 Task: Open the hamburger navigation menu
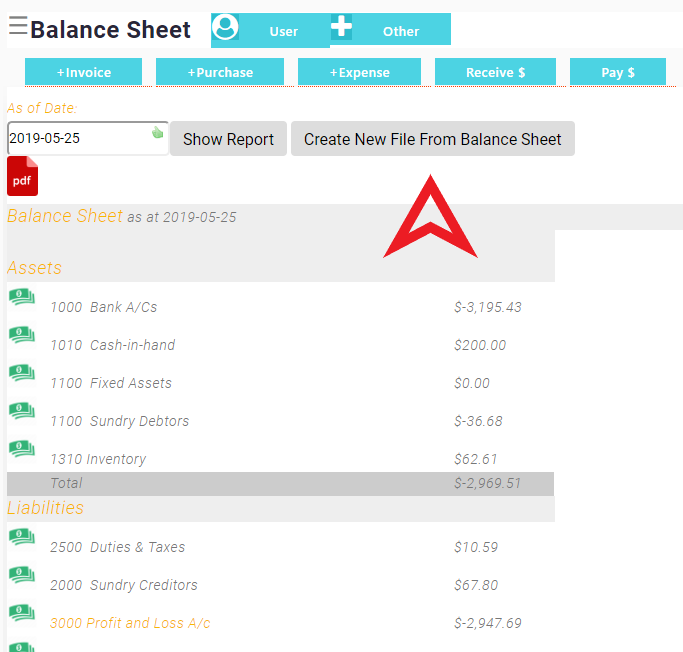[x=17, y=27]
